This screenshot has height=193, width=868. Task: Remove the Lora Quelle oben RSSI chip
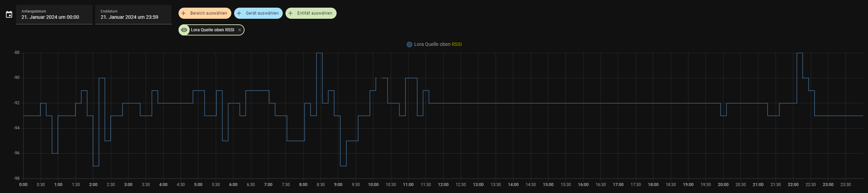tap(240, 30)
